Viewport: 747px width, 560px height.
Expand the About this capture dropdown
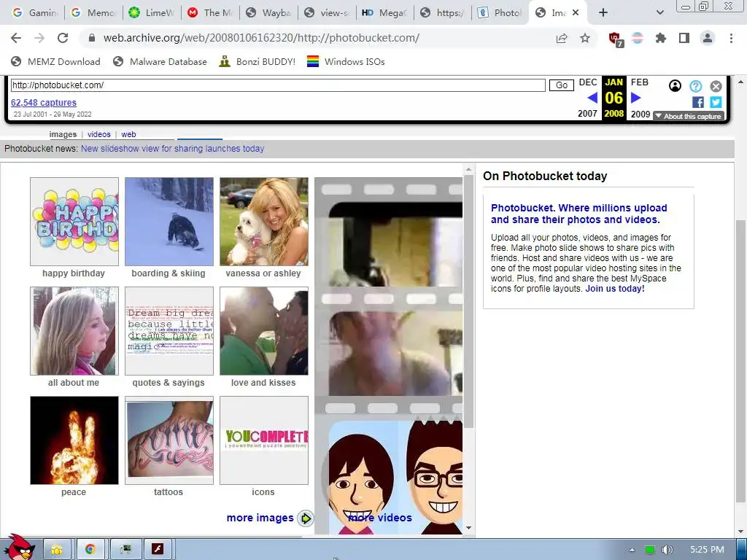click(x=689, y=116)
